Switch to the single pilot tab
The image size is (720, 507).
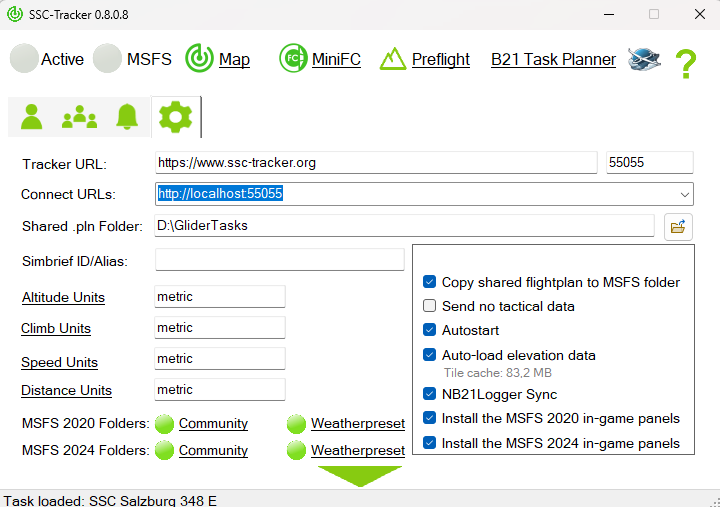tap(32, 117)
